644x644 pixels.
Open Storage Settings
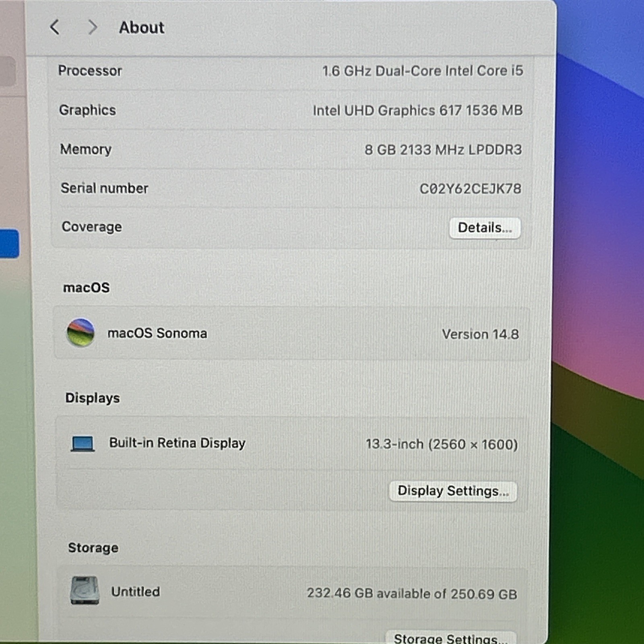click(x=451, y=638)
